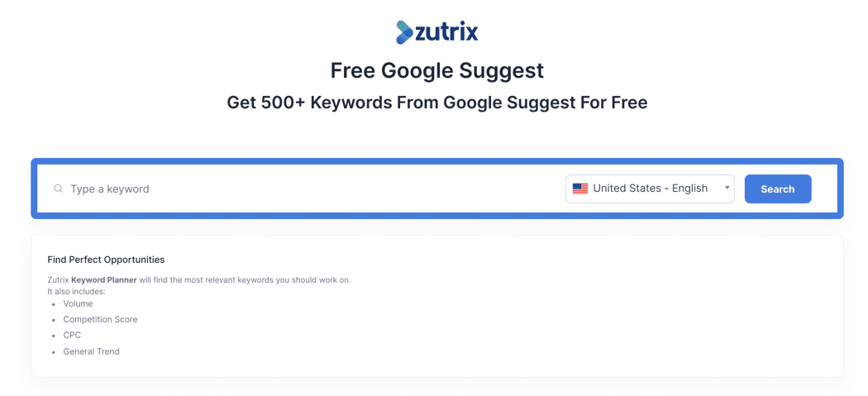Open the United States - English dropdown
This screenshot has width=868, height=396.
pos(650,188)
